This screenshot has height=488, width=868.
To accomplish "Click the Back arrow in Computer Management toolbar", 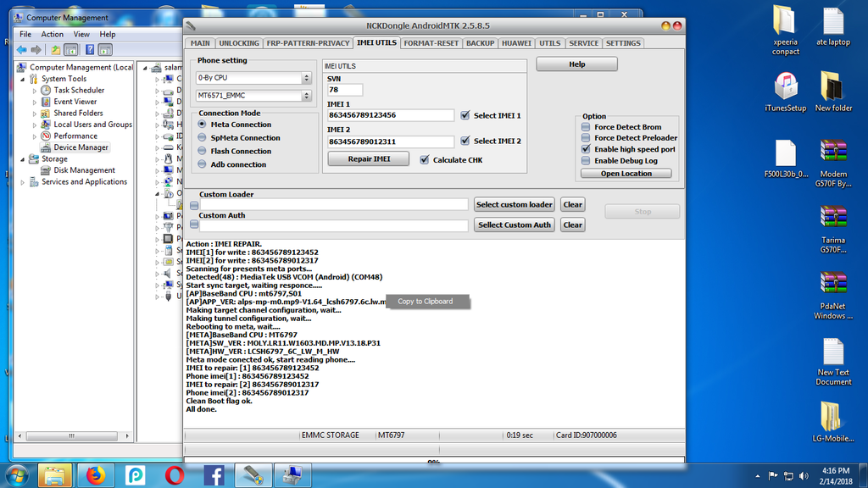I will [x=21, y=50].
